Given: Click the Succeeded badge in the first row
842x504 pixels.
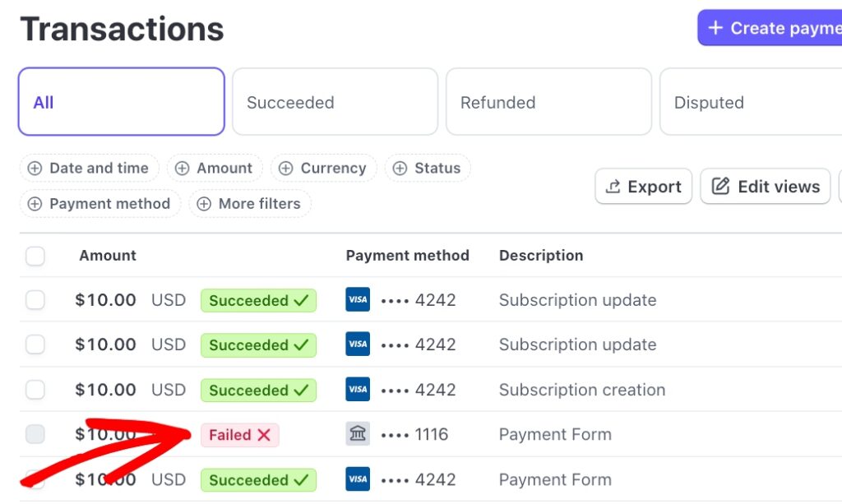Looking at the screenshot, I should tap(258, 300).
